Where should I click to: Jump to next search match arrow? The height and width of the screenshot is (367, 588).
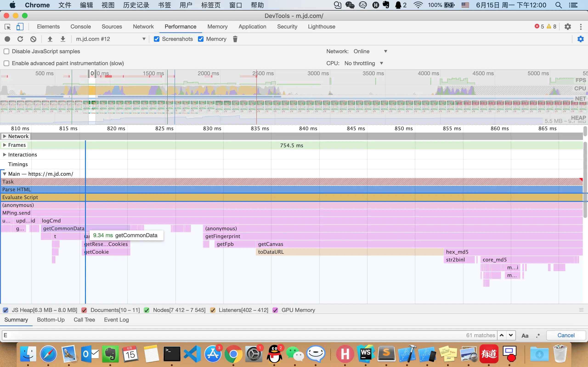[x=511, y=335]
